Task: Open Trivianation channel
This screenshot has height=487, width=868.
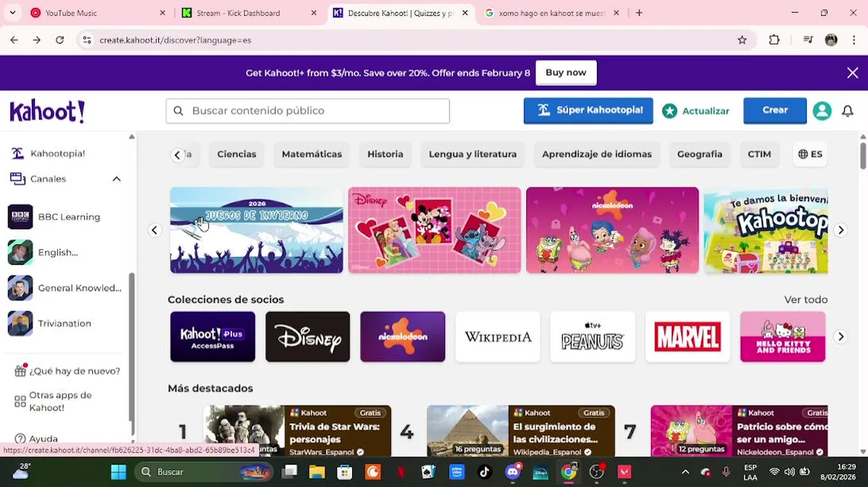Action: pos(65,323)
